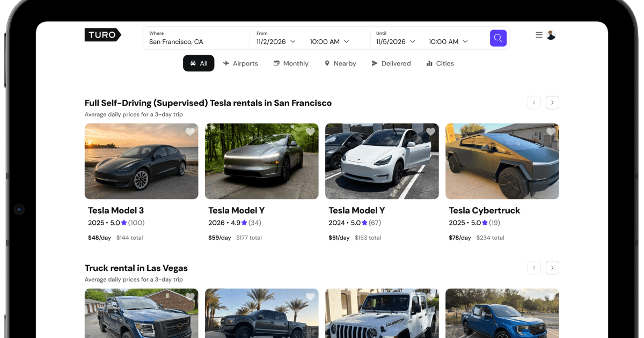Open the white Jeep Rubicon photo
The width and height of the screenshot is (644, 338).
coord(382,313)
